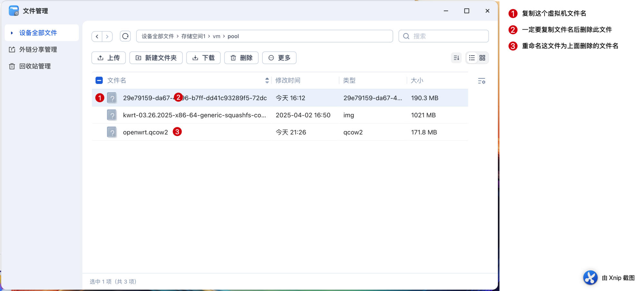Click the 搜索 search input field
644x291 pixels.
click(448, 36)
